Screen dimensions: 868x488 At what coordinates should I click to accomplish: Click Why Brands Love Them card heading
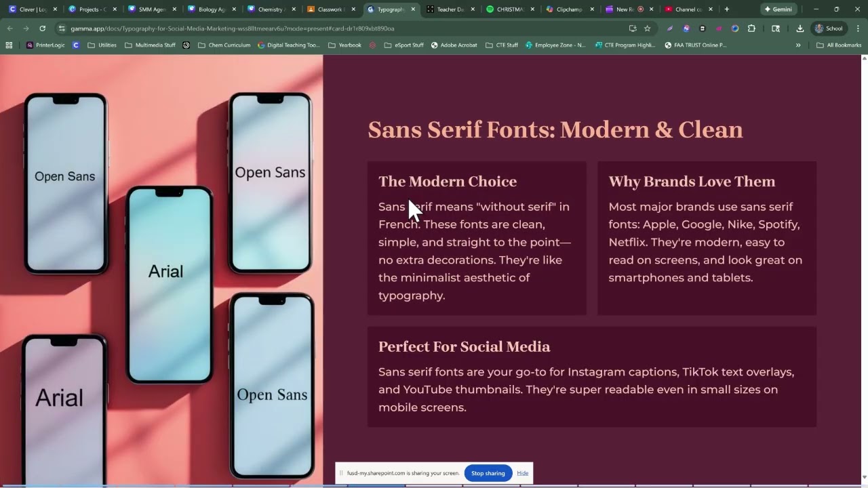(692, 181)
